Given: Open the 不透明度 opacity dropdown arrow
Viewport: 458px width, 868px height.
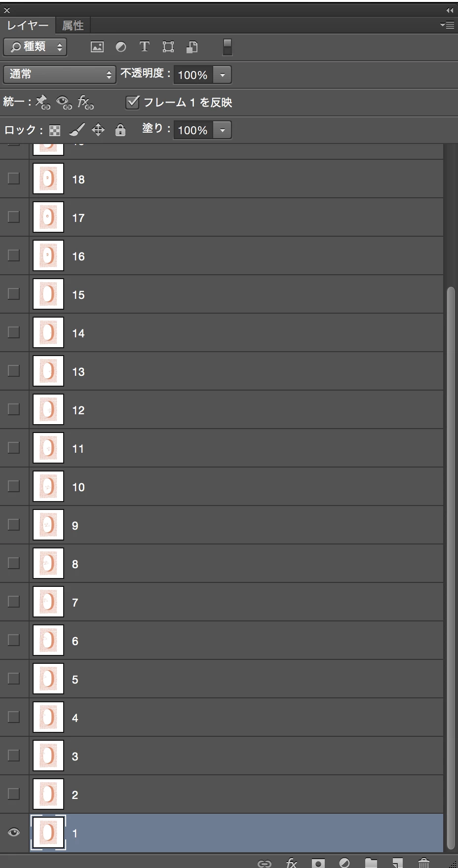Looking at the screenshot, I should coord(223,75).
